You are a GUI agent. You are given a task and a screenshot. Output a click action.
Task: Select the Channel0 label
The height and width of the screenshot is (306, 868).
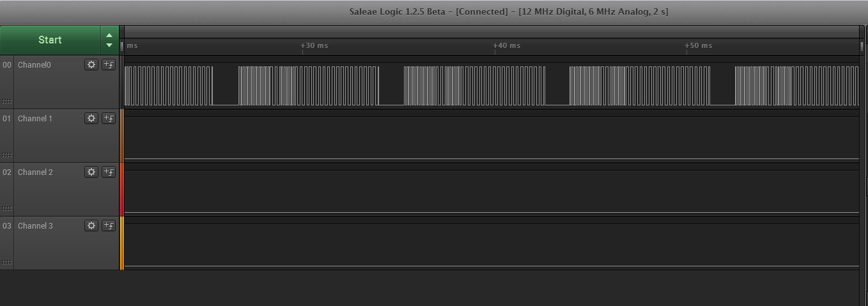pyautogui.click(x=35, y=65)
